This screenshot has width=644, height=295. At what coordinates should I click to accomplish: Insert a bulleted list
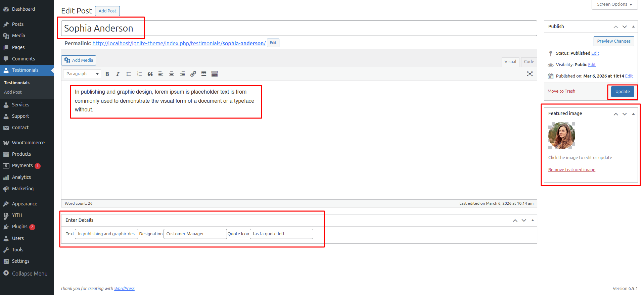point(129,74)
